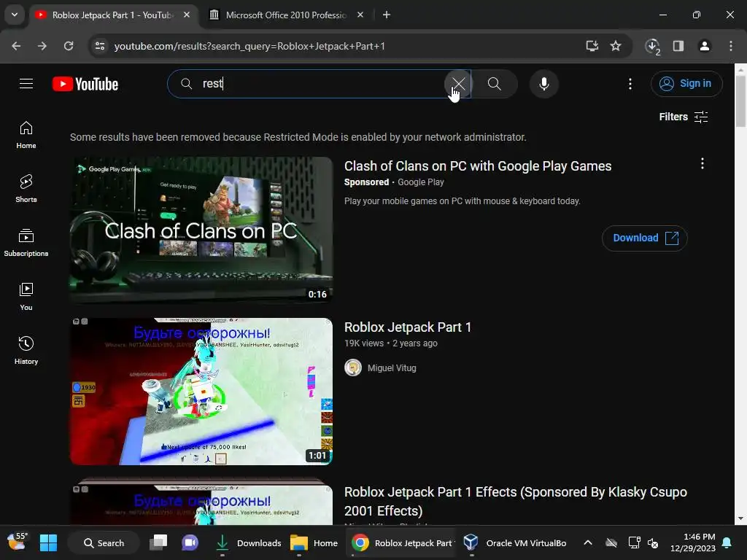Open the Chrome profile icon
747x560 pixels.
click(704, 46)
